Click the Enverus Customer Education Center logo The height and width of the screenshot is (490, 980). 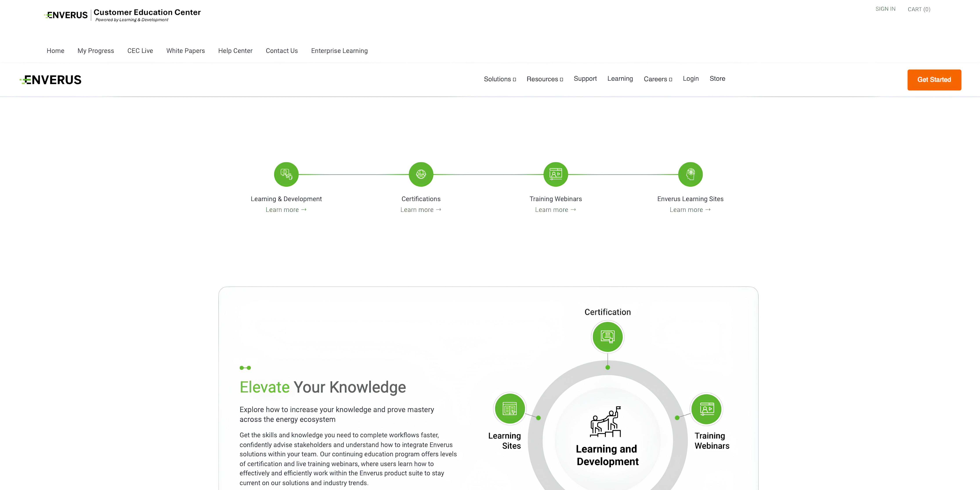tap(123, 15)
